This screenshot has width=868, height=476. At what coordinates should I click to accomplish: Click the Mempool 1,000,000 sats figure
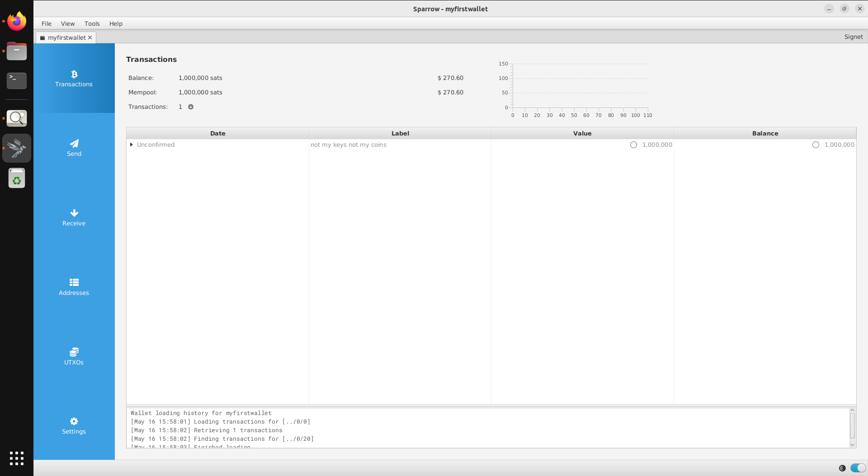coord(200,93)
